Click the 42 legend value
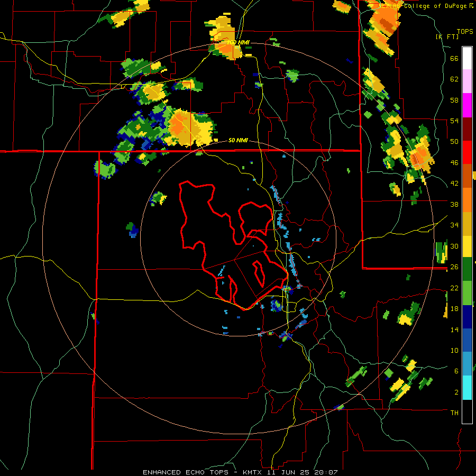 pyautogui.click(x=454, y=184)
